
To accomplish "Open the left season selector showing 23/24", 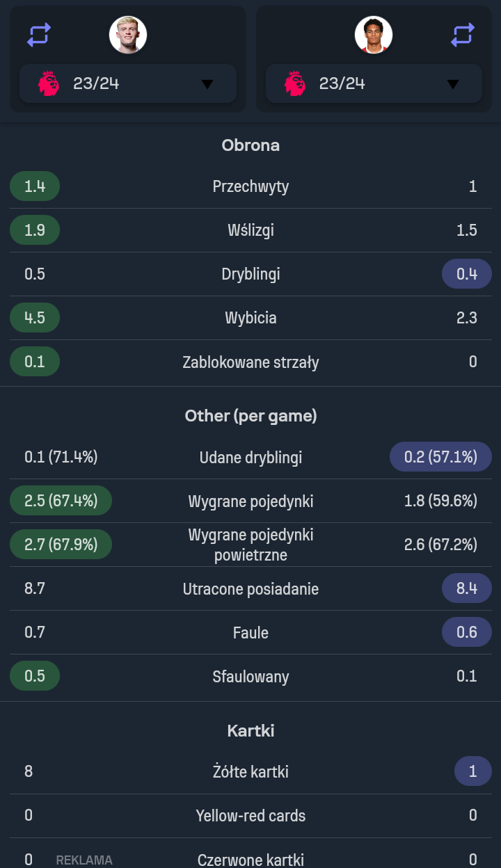I will [128, 83].
